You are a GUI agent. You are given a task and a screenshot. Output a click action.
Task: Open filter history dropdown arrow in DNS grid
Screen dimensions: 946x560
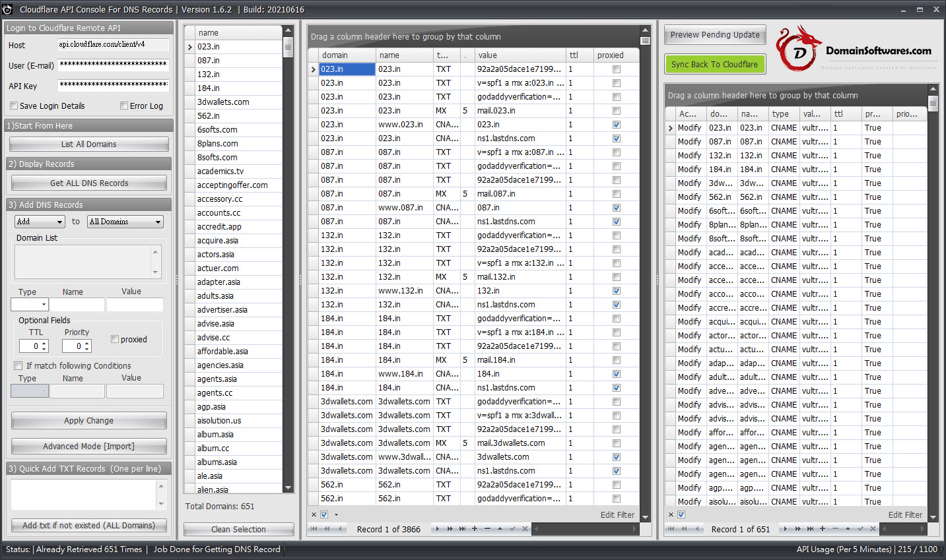[336, 514]
